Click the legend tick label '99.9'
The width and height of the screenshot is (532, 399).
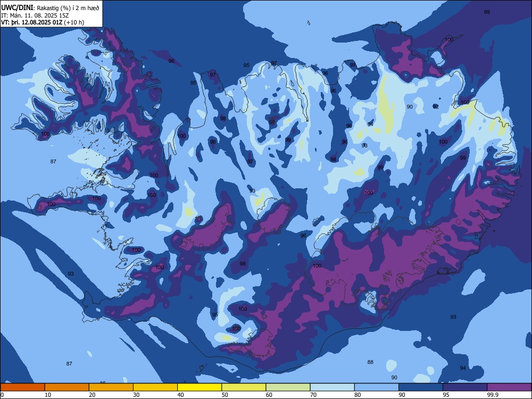[x=492, y=395]
